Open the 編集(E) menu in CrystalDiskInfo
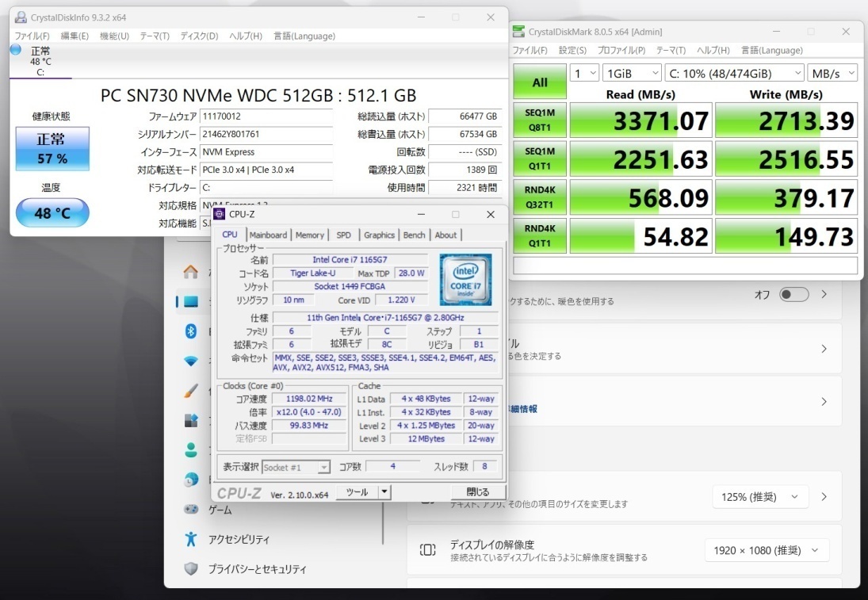The image size is (868, 600). click(75, 36)
